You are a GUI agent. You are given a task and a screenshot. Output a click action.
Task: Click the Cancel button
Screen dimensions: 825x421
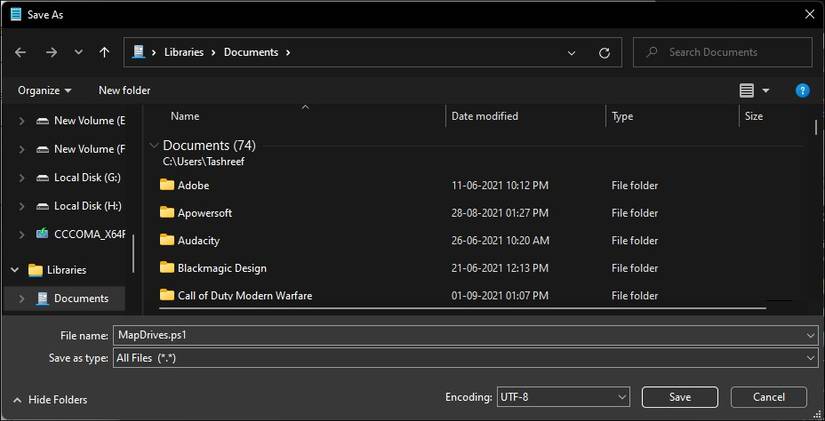(769, 397)
